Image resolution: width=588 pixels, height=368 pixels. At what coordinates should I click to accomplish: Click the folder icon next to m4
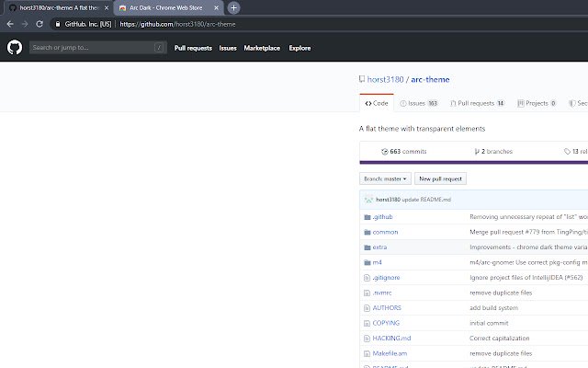point(367,262)
